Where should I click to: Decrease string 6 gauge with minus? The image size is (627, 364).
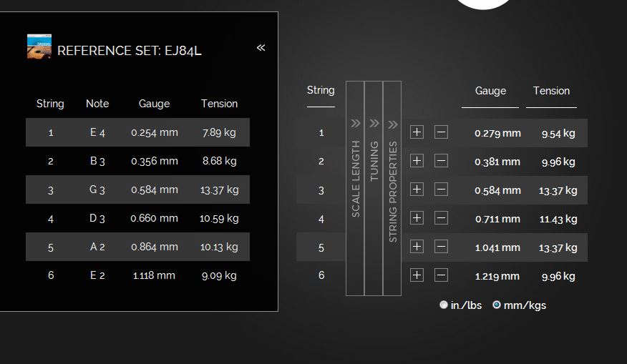coord(441,275)
